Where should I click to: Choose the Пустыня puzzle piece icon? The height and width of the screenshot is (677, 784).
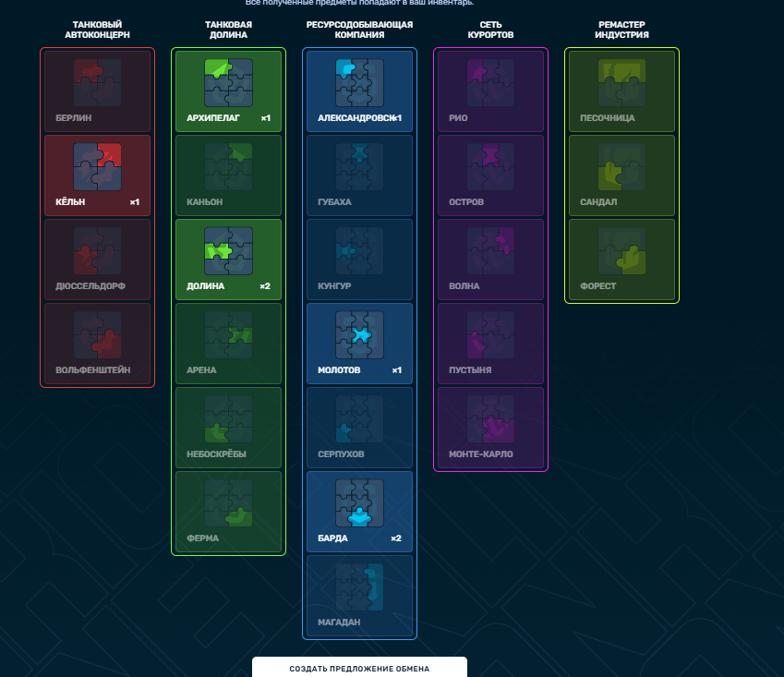pos(490,334)
